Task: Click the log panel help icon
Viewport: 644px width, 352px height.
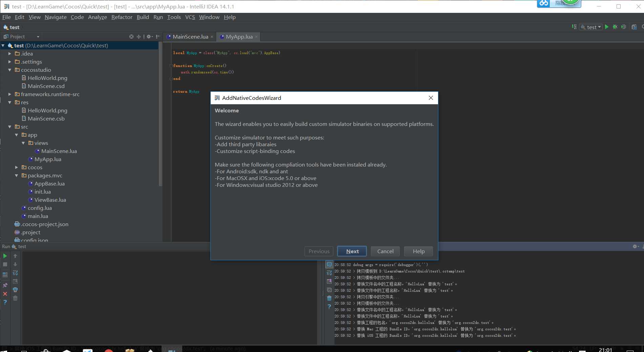Action: click(x=329, y=307)
